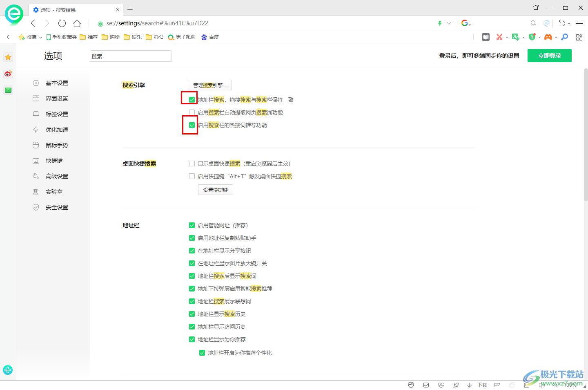588x390 pixels.
Task: Close the 选项 - 搜索结果 tab
Action: point(118,9)
